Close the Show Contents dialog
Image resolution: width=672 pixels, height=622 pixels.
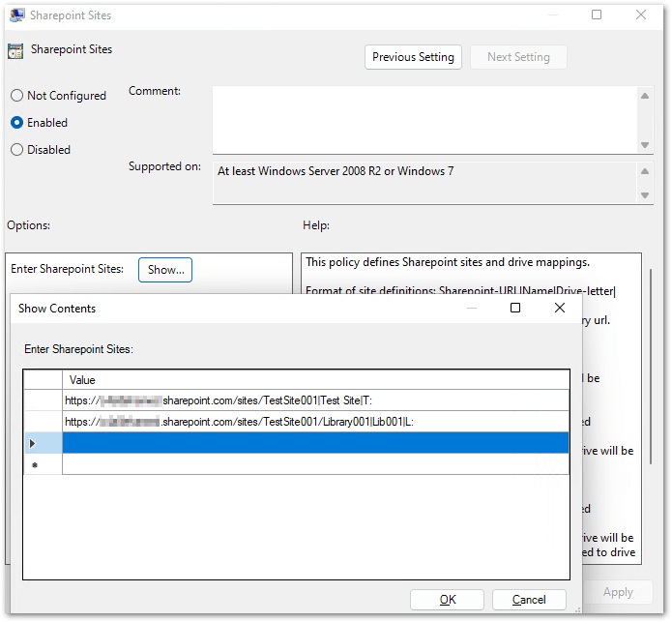tap(560, 308)
